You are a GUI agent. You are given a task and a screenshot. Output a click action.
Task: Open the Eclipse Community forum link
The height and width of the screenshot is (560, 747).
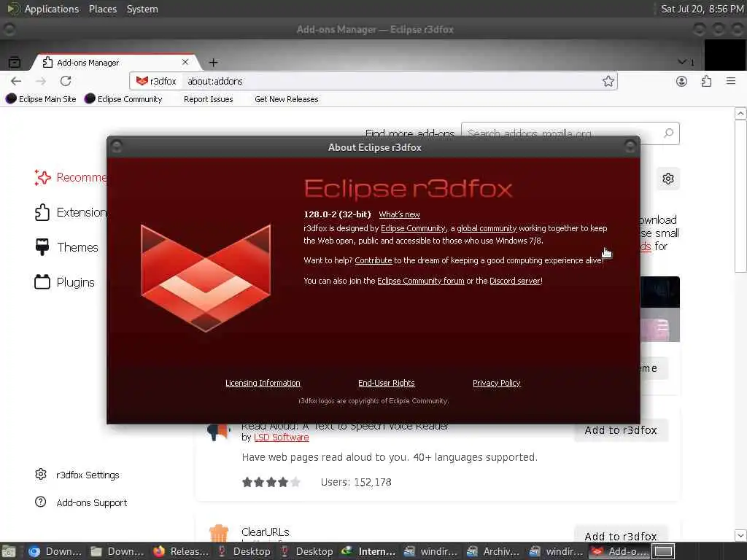point(421,281)
